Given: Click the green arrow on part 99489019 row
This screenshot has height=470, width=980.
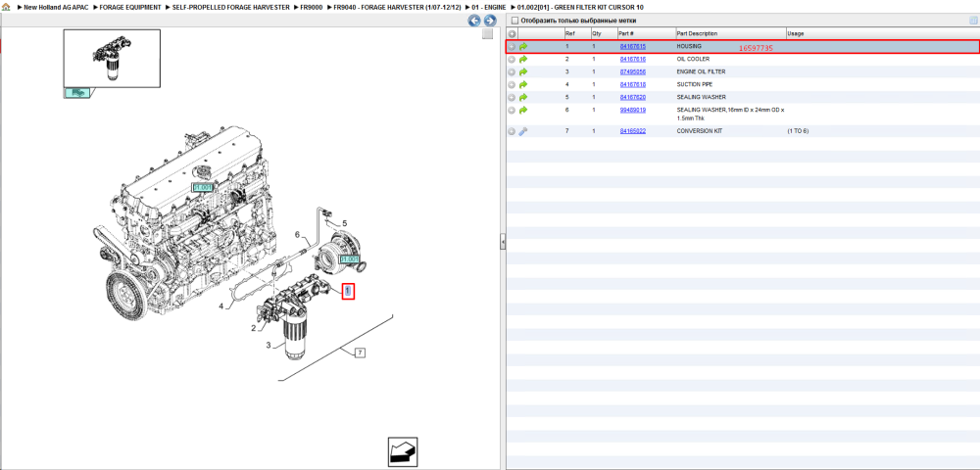Looking at the screenshot, I should tap(523, 110).
